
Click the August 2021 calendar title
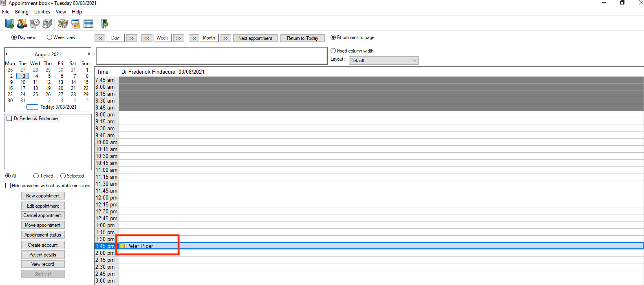tap(48, 55)
